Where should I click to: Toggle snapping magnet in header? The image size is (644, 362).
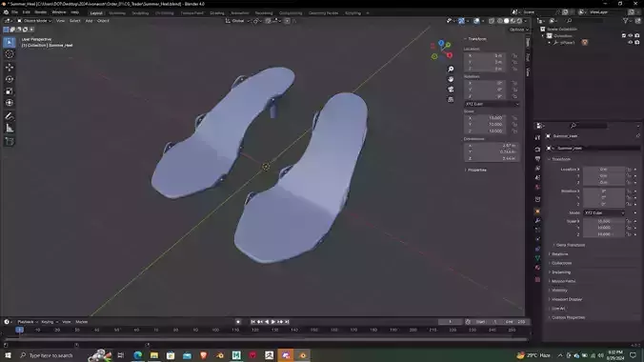point(269,21)
